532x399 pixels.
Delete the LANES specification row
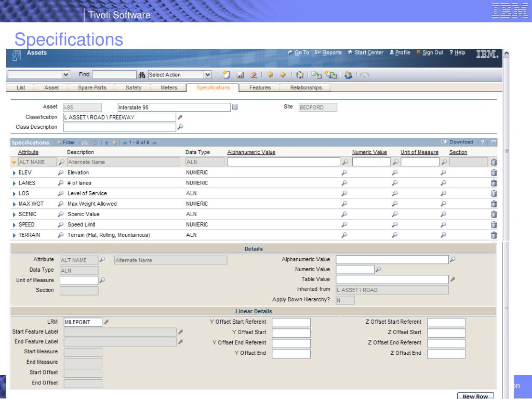coord(494,183)
